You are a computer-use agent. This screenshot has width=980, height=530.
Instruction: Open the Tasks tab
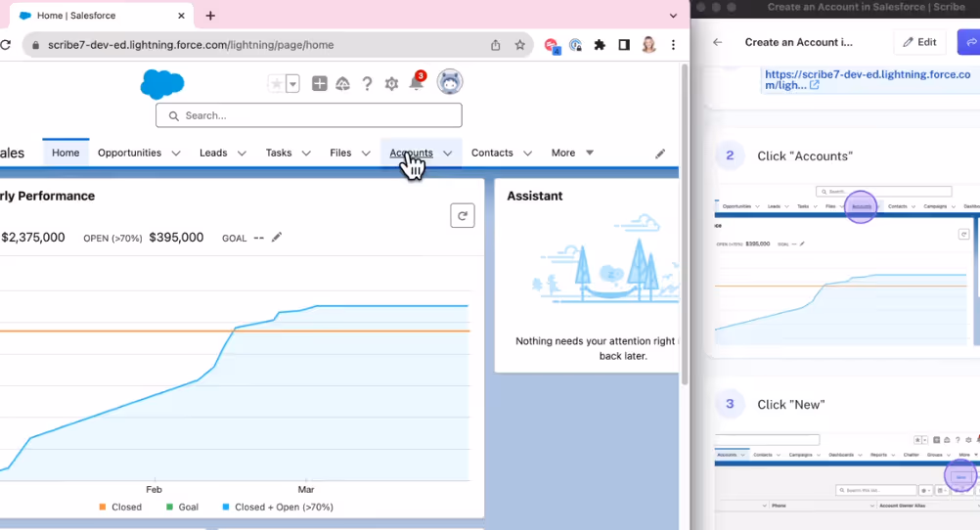pos(279,153)
